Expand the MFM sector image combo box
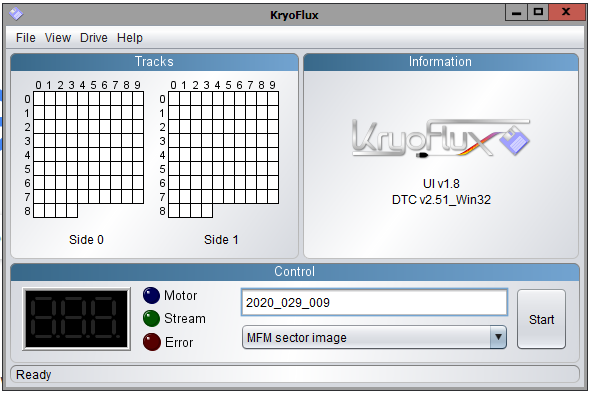591x394 pixels. 374,337
